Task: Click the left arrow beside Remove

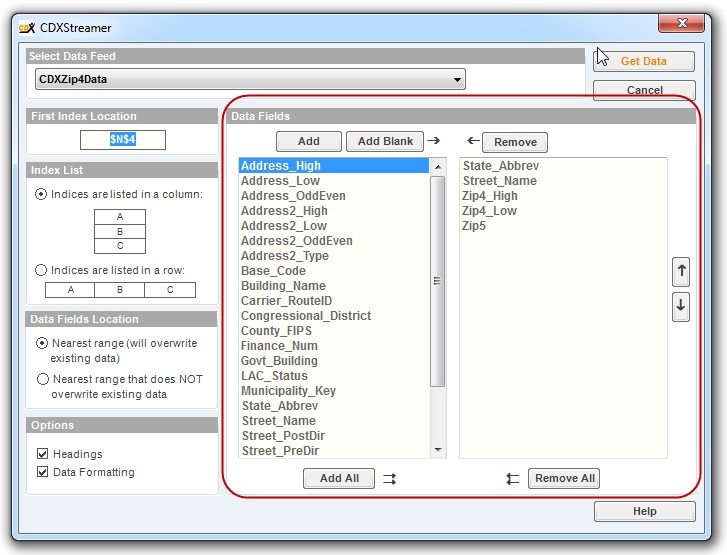Action: point(473,140)
